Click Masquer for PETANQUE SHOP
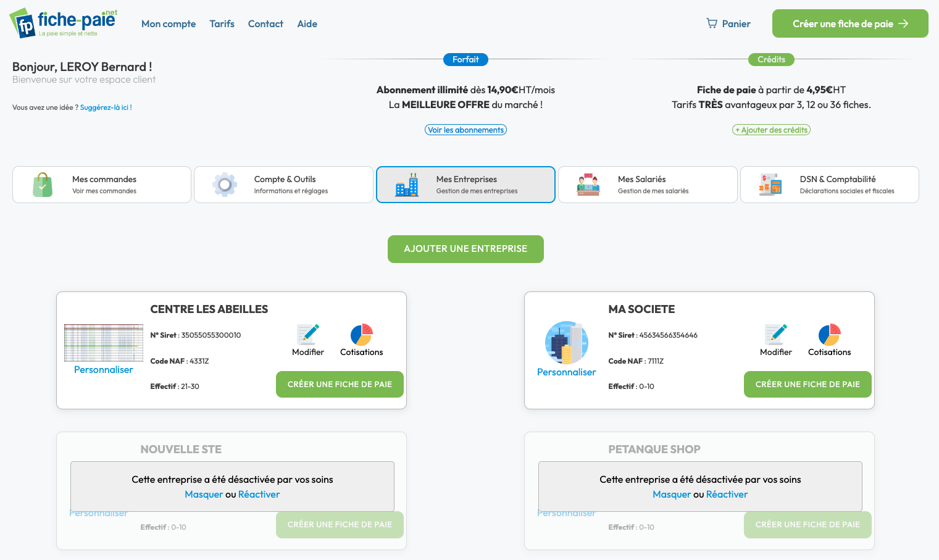Viewport: 939px width, 560px height. coord(672,494)
